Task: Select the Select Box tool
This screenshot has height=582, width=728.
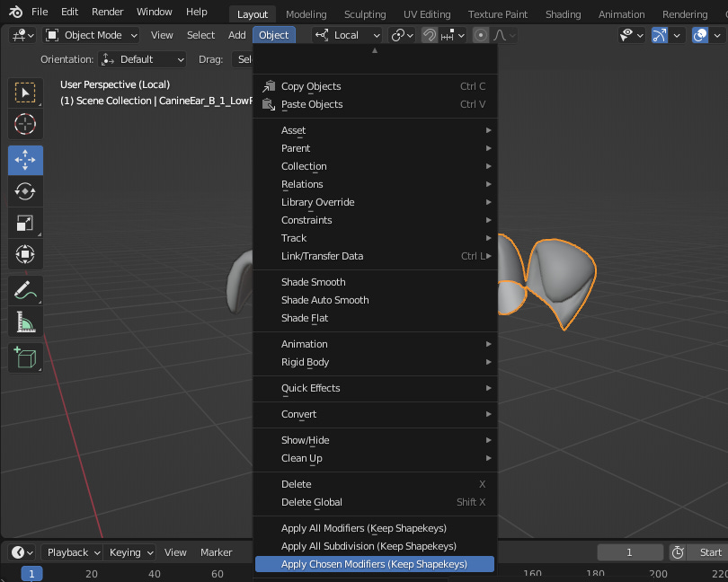Action: pos(25,93)
